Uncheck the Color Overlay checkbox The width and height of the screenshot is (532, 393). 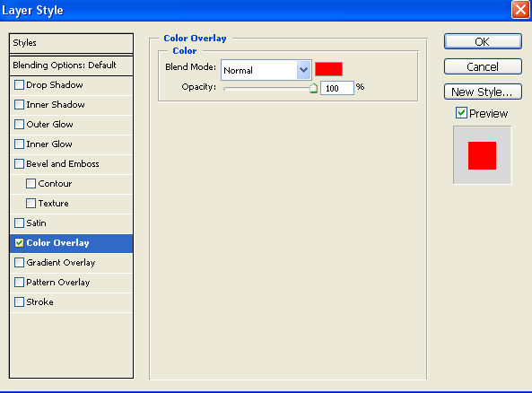(x=20, y=242)
